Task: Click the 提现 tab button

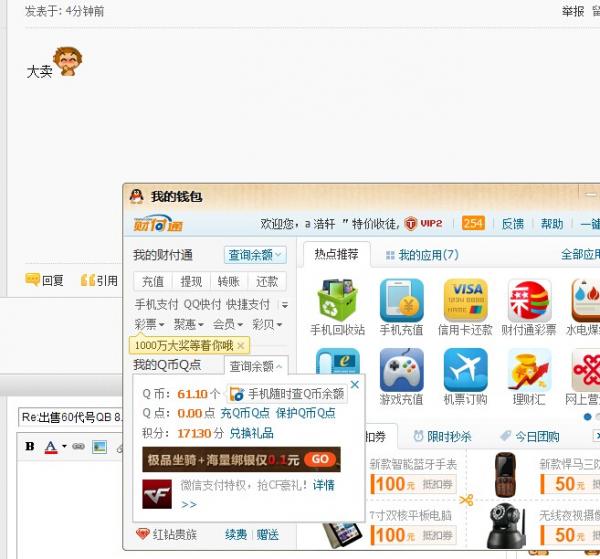Action: coord(191,282)
